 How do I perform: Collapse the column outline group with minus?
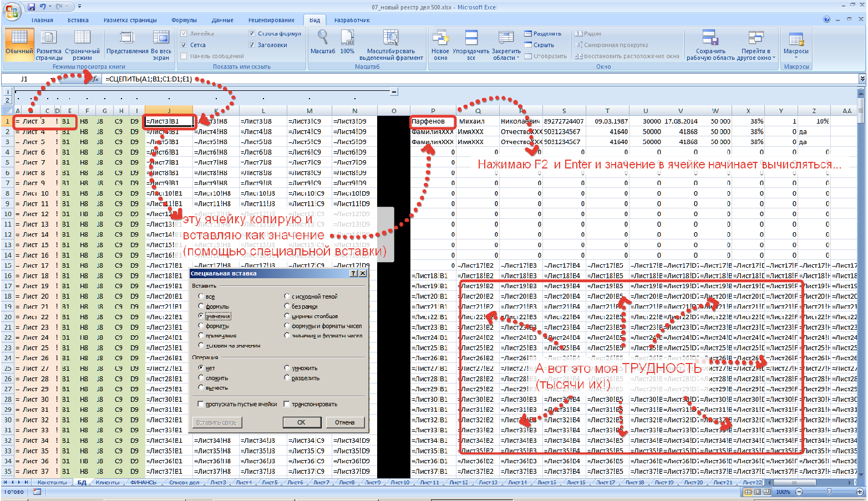394,91
